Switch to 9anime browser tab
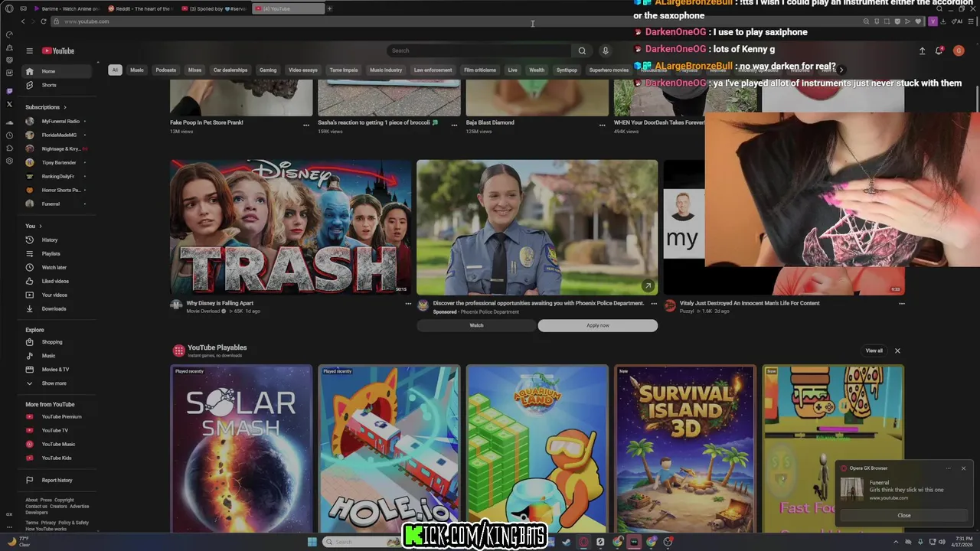Viewport: 980px width, 551px height. 67,8
